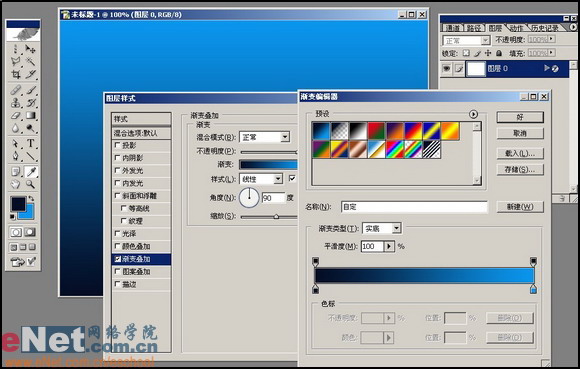Select the right blue color stop
Image resolution: width=580 pixels, height=369 pixels.
(x=533, y=289)
